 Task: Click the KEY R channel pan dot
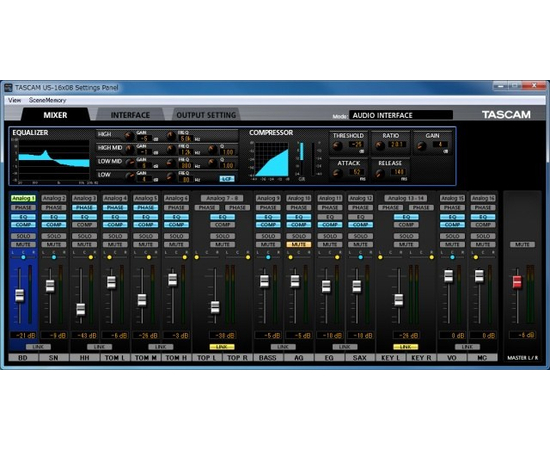pos(431,257)
